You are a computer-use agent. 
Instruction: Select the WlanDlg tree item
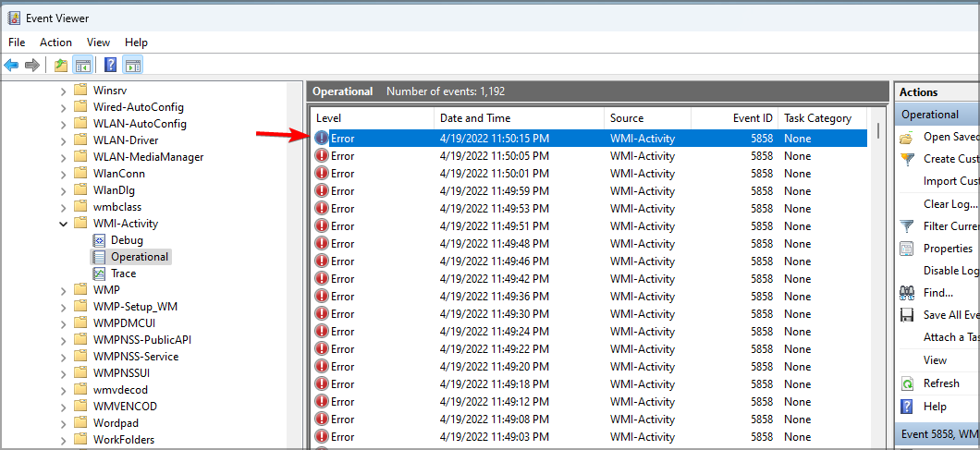(114, 190)
